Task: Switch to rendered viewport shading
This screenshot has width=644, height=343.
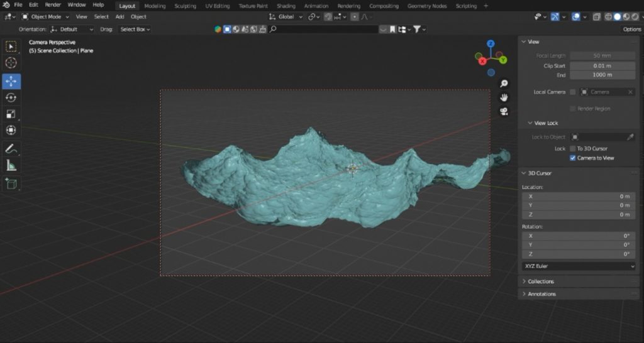Action: pyautogui.click(x=635, y=17)
